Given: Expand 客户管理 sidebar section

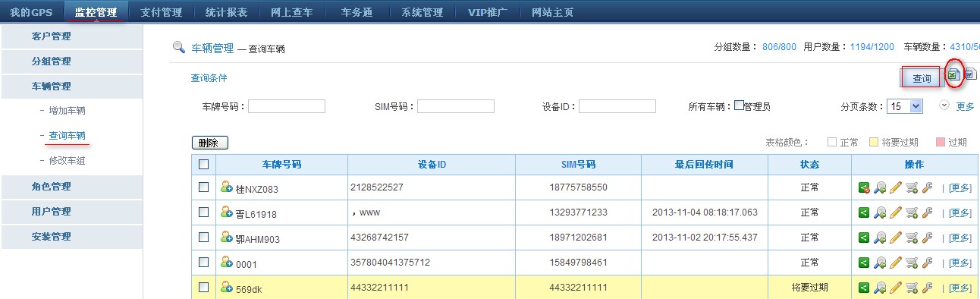Looking at the screenshot, I should (71, 36).
